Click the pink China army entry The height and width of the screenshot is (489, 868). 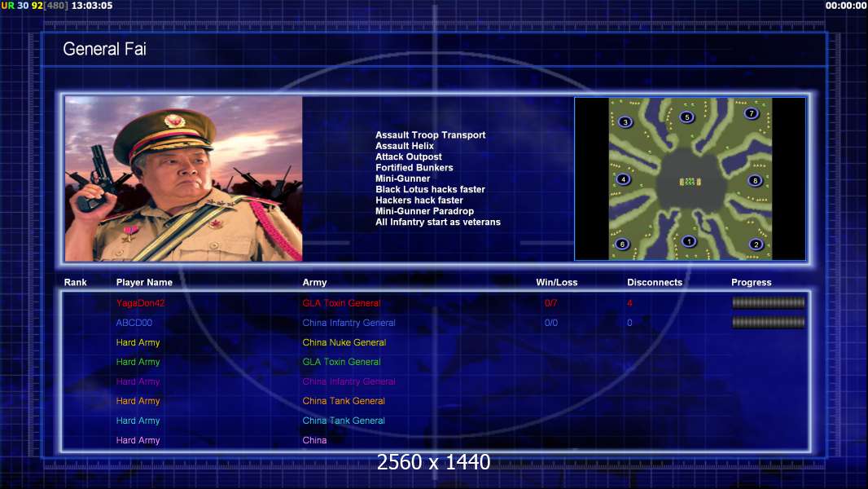(314, 440)
